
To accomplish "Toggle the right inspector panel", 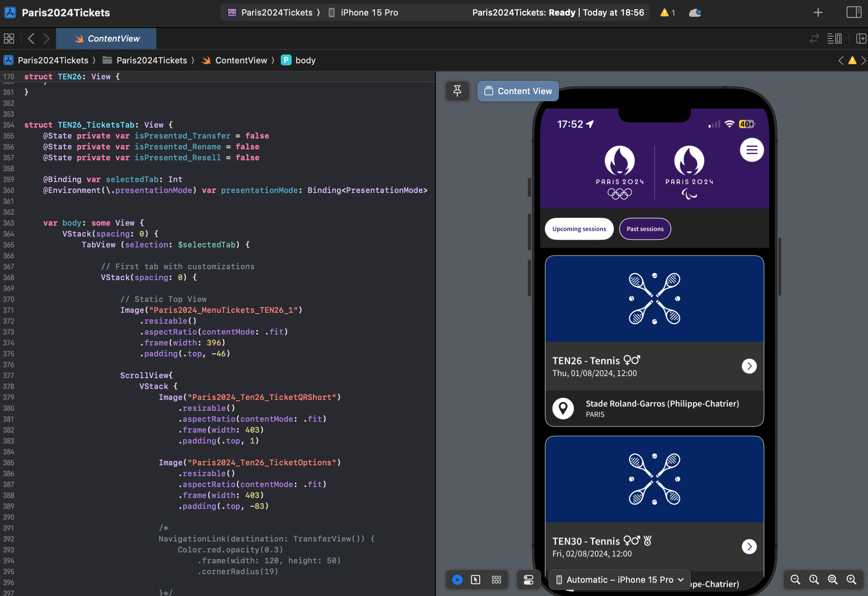I will coord(854,12).
